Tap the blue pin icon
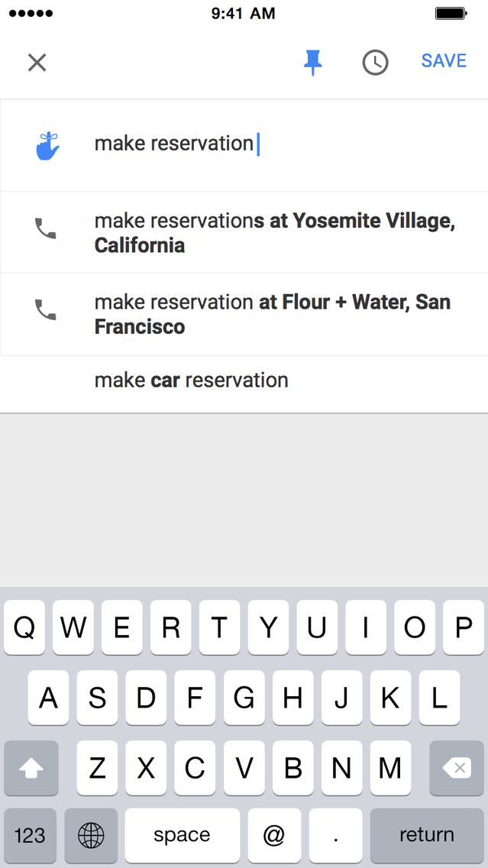This screenshot has width=488, height=868. pyautogui.click(x=312, y=62)
